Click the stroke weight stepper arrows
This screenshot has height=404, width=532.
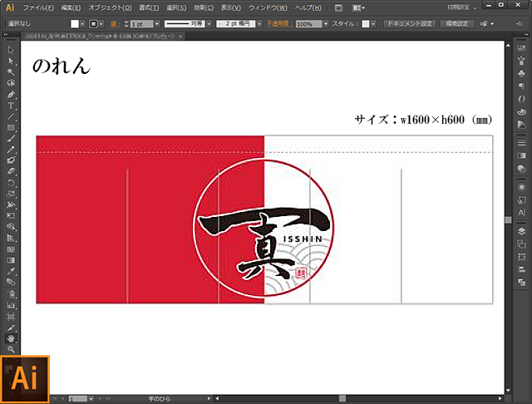[x=126, y=24]
